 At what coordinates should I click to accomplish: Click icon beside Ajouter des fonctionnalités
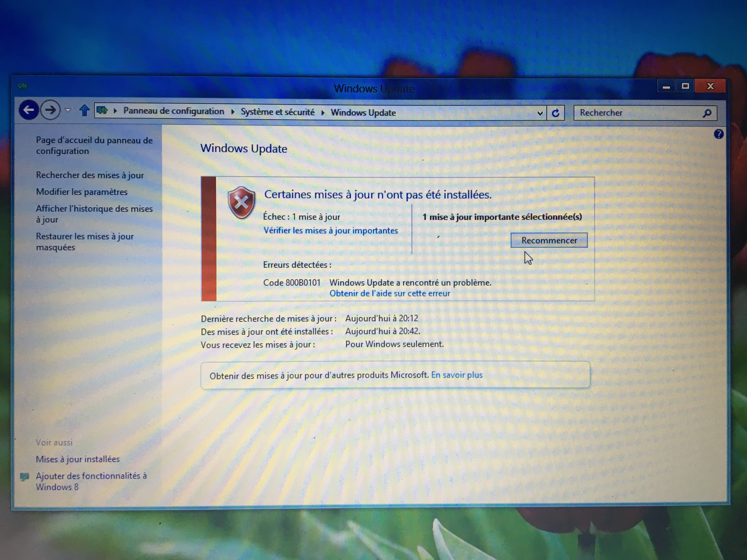coord(24,477)
